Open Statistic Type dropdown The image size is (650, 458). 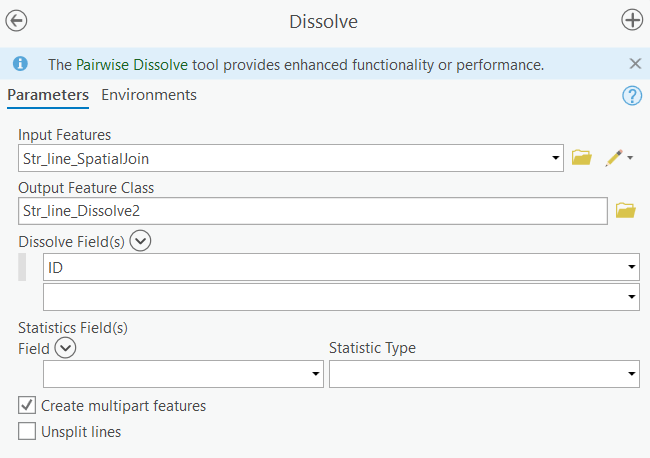[632, 374]
